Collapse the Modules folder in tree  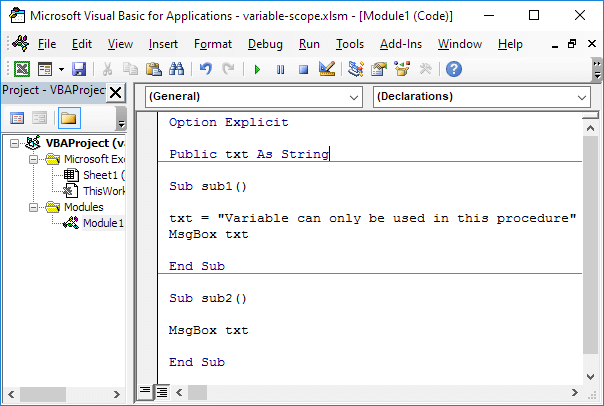(x=34, y=207)
